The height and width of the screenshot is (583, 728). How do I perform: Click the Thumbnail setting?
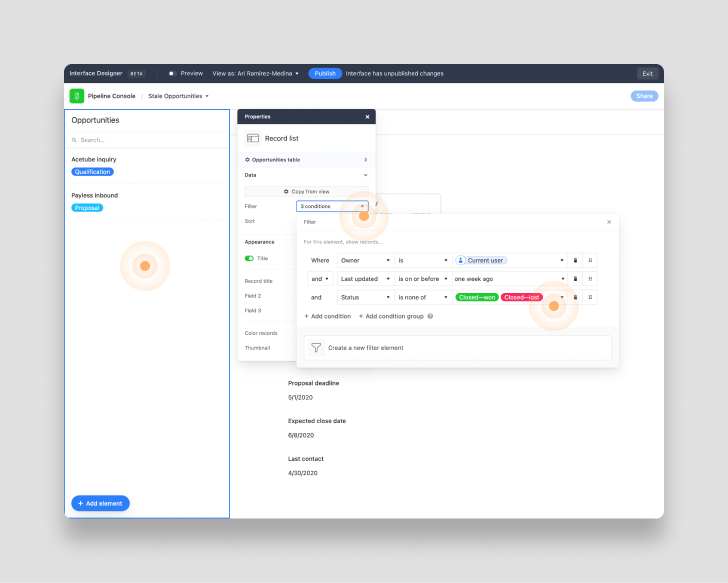pyautogui.click(x=257, y=348)
